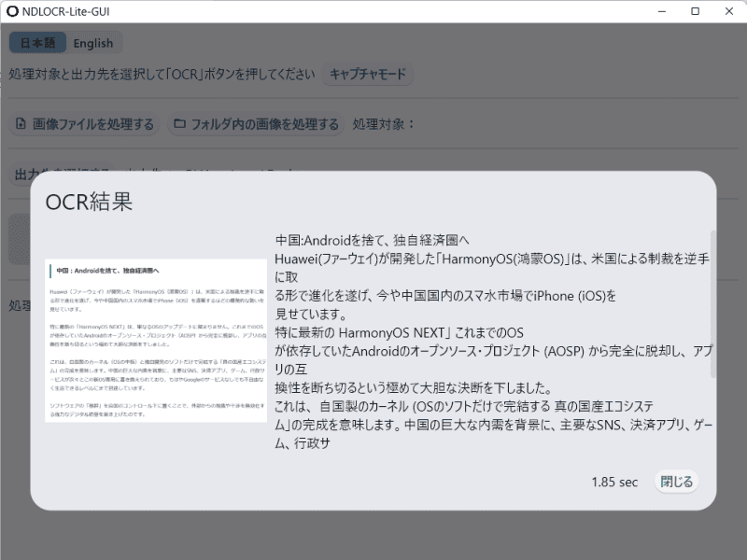This screenshot has height=560, width=747.
Task: Click the OCR results vertical scrollbar
Action: click(713, 280)
